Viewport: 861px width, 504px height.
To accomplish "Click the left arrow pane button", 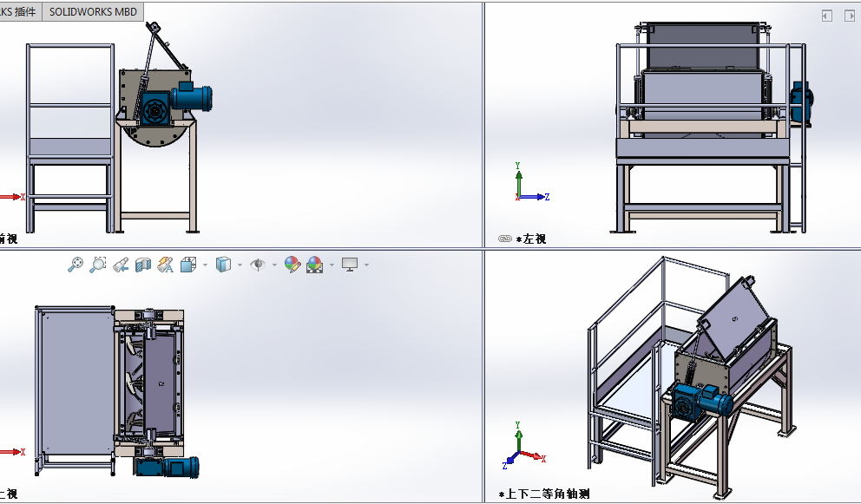I will point(827,15).
